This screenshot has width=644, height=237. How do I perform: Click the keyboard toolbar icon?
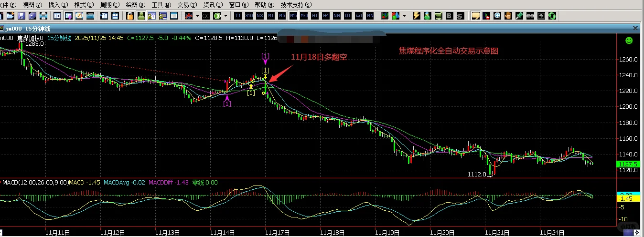(x=90, y=16)
